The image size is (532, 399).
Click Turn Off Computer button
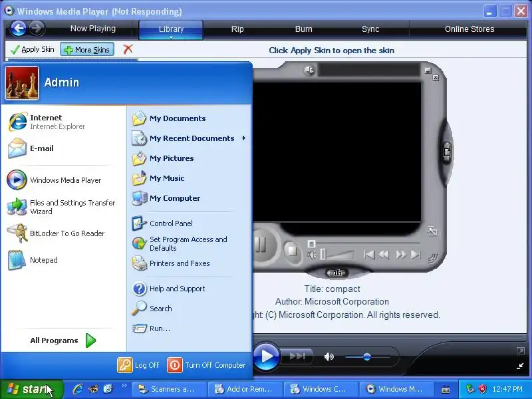tap(206, 365)
